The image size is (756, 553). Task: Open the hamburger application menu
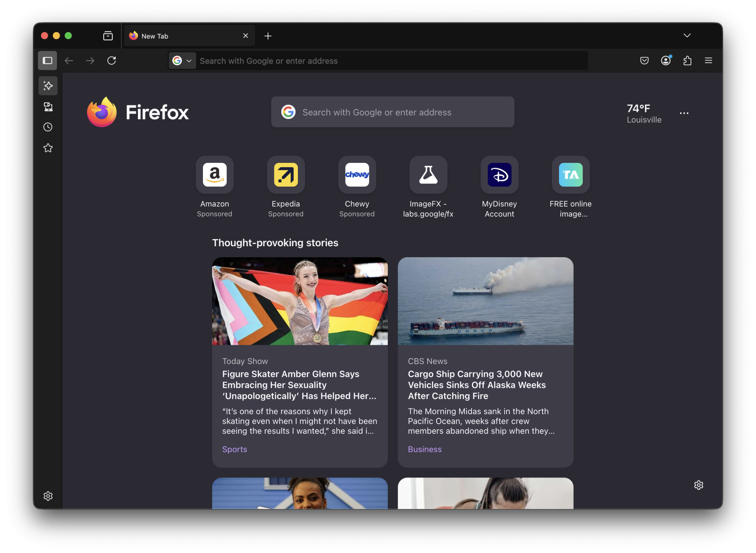coord(708,60)
